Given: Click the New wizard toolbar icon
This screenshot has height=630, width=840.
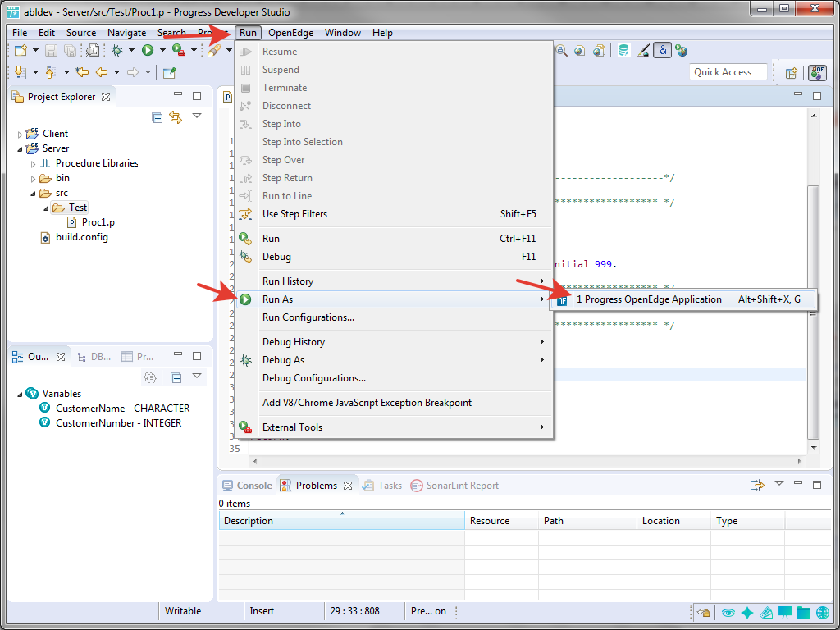Looking at the screenshot, I should click(x=21, y=50).
